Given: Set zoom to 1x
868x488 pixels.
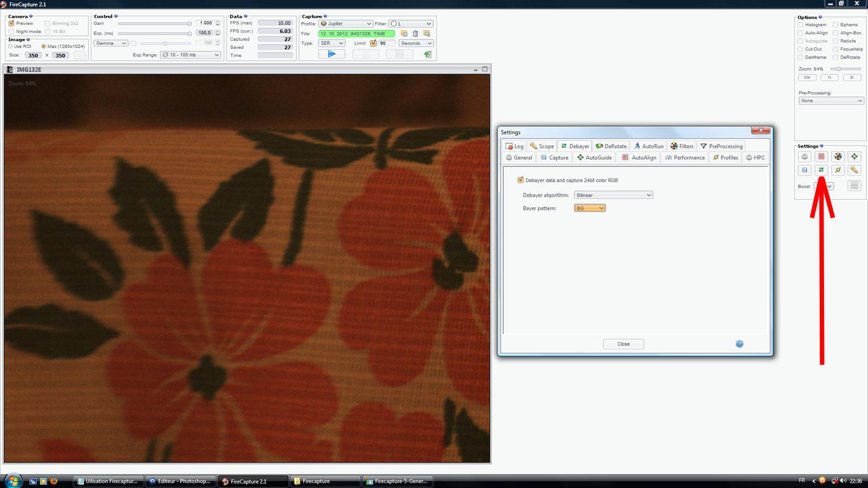Looking at the screenshot, I should 829,78.
